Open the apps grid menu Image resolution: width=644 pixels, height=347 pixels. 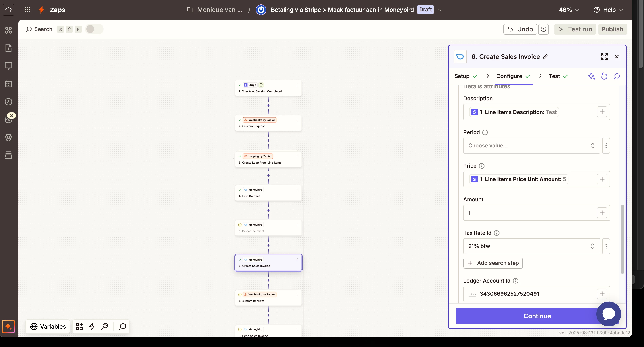pyautogui.click(x=27, y=10)
